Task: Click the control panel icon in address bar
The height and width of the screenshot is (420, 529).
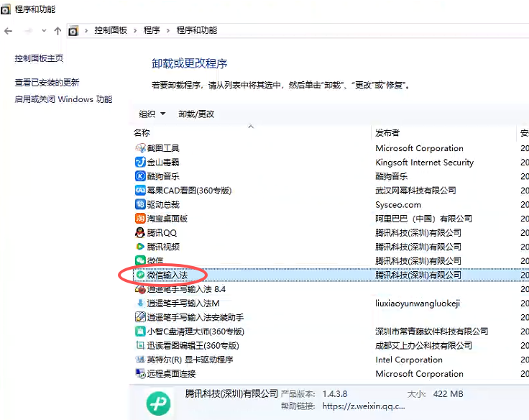Action: [x=73, y=31]
